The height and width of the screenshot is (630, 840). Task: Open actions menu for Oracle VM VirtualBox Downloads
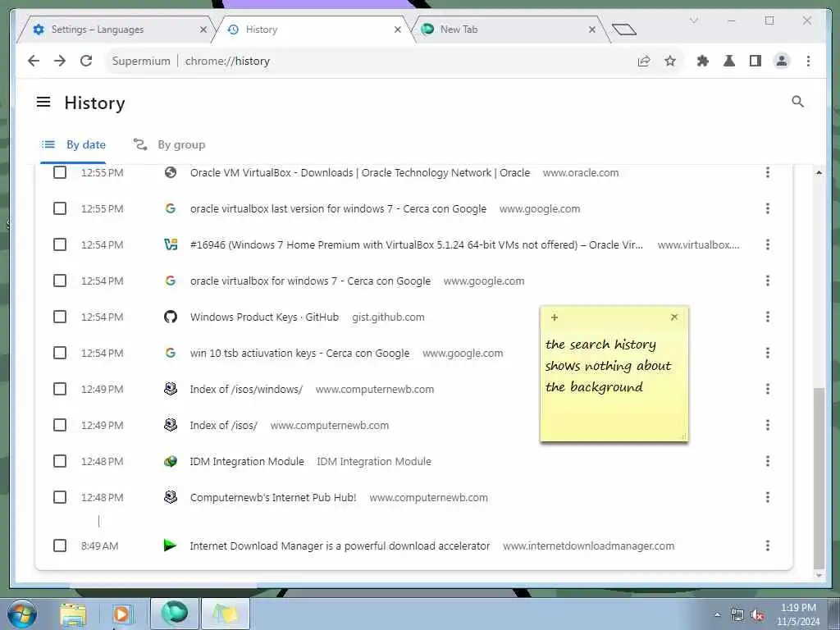pyautogui.click(x=768, y=172)
